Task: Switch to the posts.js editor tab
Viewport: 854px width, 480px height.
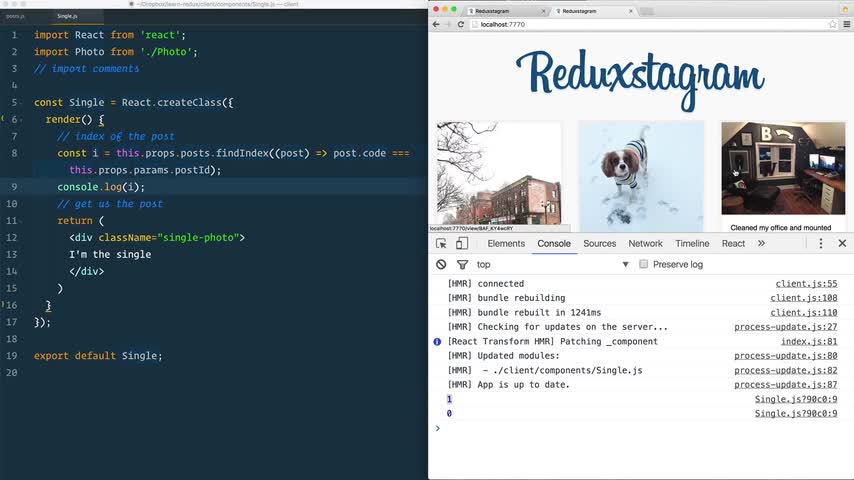Action: coord(15,16)
